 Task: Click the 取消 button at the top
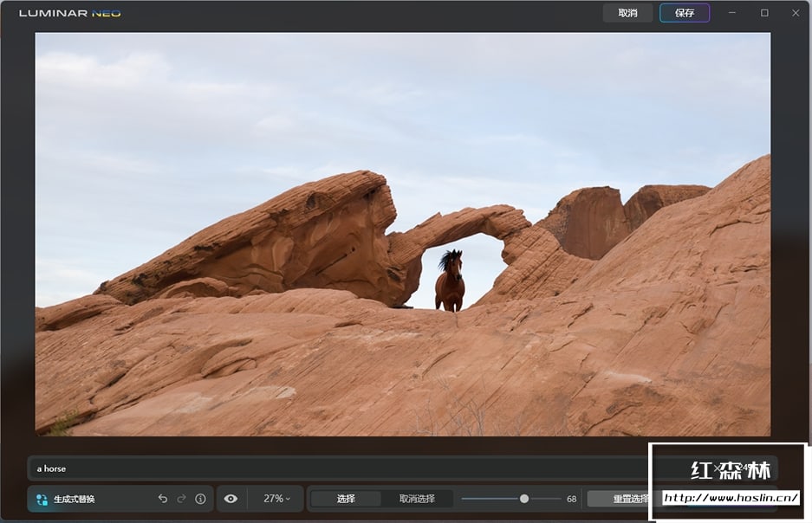(627, 13)
